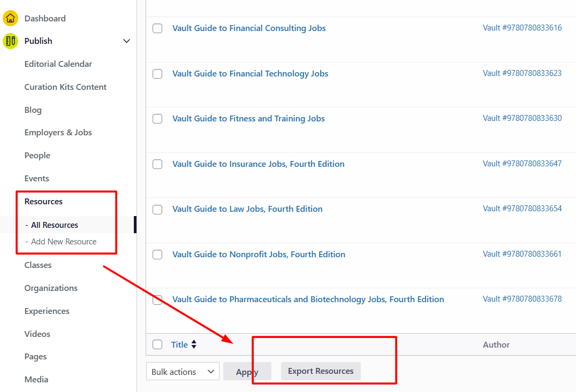This screenshot has width=576, height=392.
Task: Open the Bulk actions dropdown
Action: [x=183, y=371]
